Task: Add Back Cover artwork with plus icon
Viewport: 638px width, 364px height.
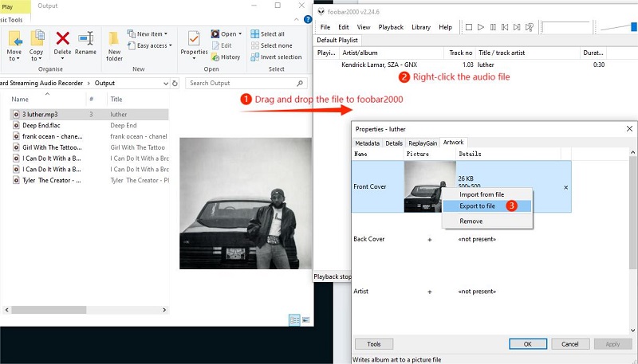Action: click(x=430, y=240)
